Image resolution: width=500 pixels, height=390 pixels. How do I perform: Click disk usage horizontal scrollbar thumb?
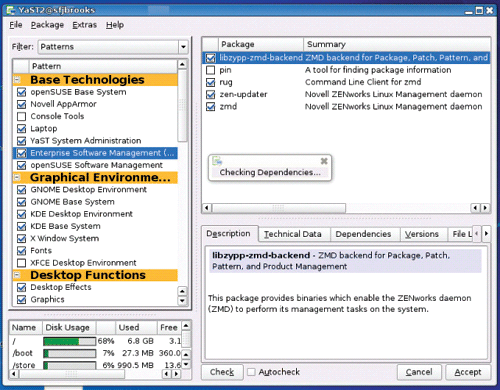(x=72, y=374)
